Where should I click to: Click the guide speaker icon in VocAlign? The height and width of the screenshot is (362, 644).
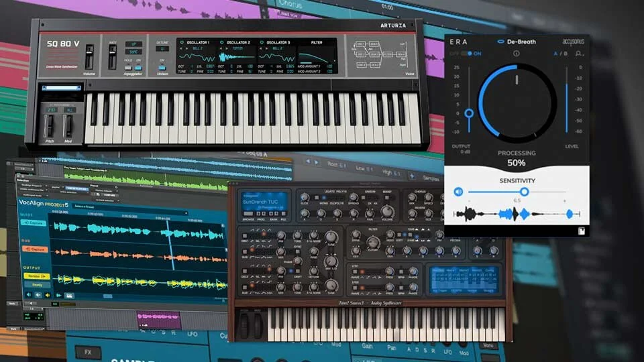(x=29, y=295)
